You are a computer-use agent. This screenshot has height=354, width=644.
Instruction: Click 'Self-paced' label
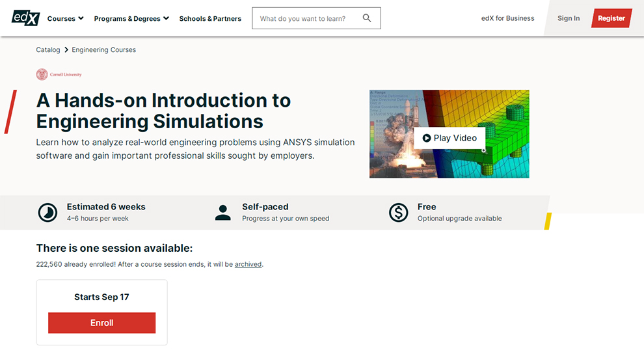click(x=265, y=206)
